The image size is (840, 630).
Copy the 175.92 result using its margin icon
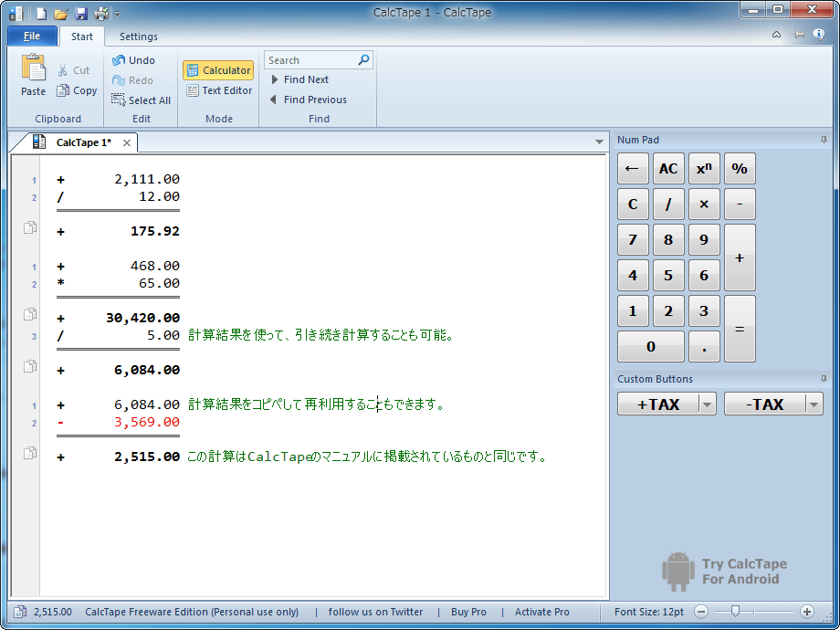click(30, 227)
